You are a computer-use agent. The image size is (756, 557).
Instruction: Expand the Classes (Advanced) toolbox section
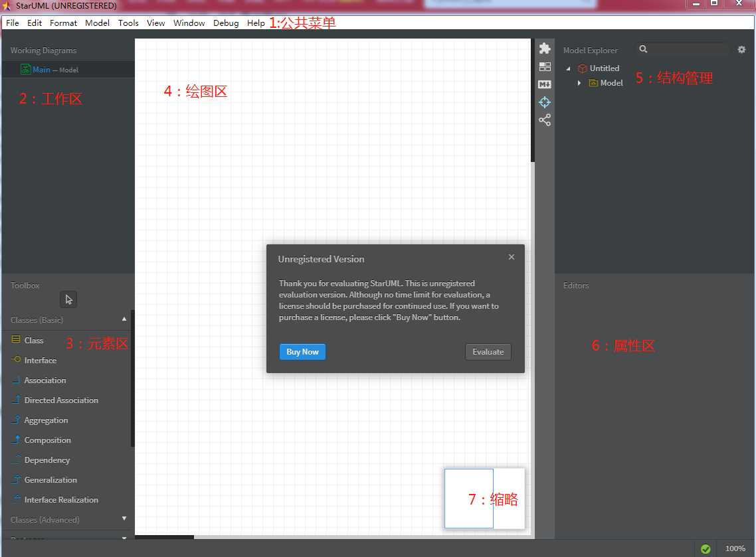124,518
